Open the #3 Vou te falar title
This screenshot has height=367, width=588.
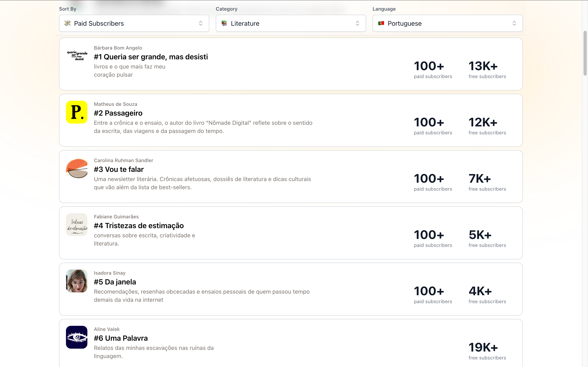[119, 169]
